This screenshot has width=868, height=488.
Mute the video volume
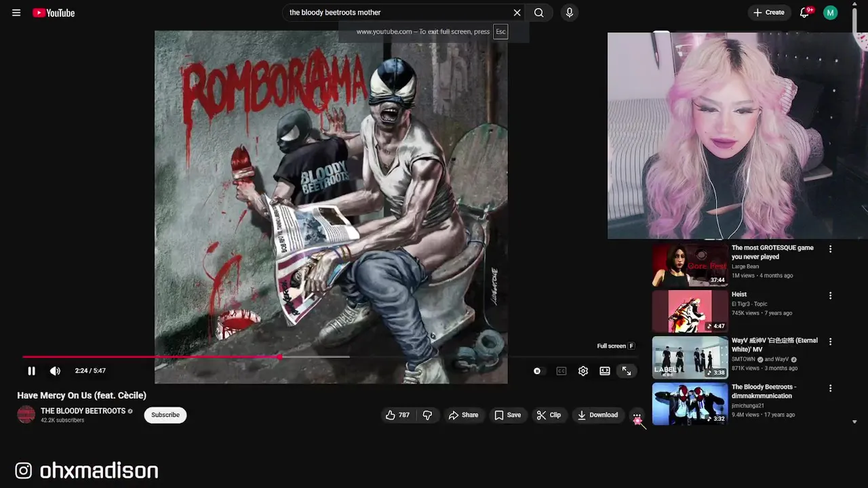pos(55,371)
